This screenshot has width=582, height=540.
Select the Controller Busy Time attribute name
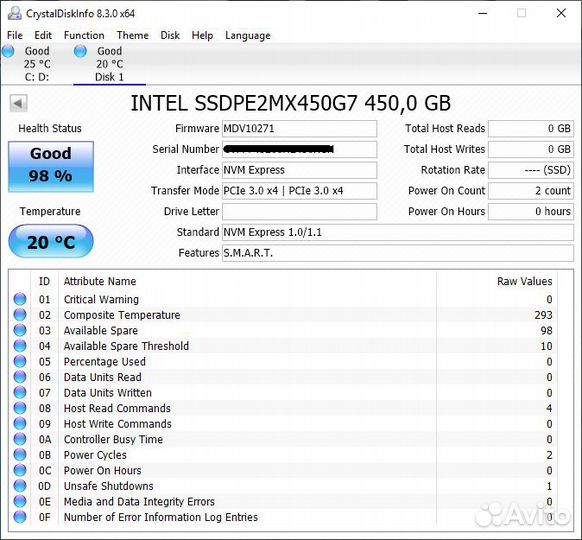pyautogui.click(x=113, y=439)
